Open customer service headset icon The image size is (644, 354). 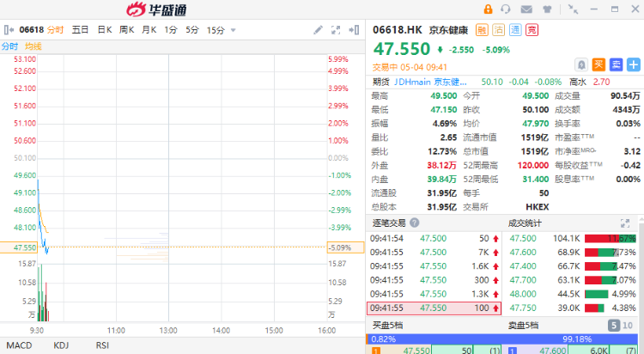[x=506, y=9]
